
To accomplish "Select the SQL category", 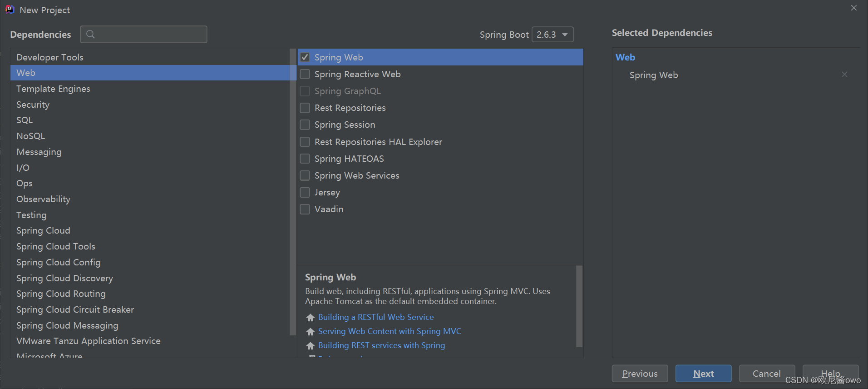I will click(x=150, y=120).
